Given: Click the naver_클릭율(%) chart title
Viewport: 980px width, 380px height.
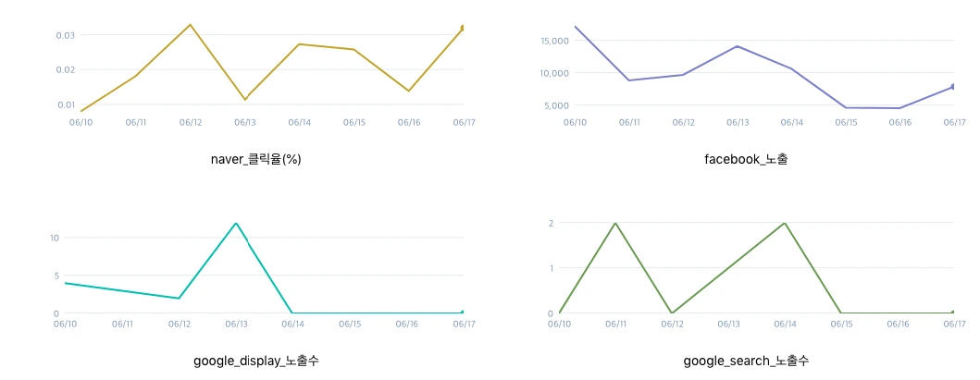Looking at the screenshot, I should click(256, 160).
